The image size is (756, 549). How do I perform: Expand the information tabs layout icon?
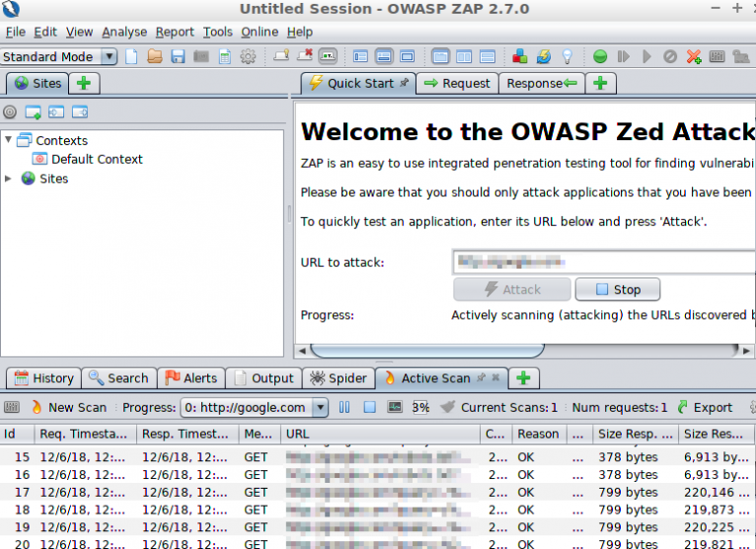click(384, 57)
